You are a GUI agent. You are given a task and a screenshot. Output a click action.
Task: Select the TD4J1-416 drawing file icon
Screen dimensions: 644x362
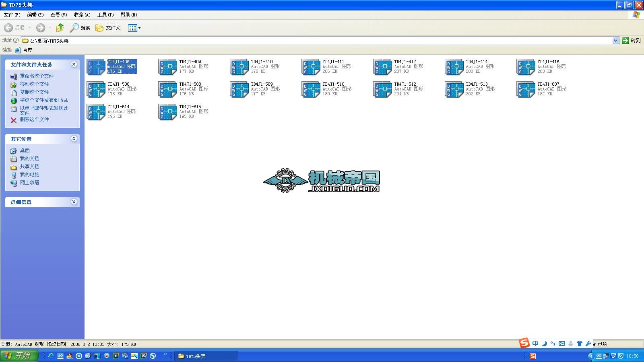click(x=526, y=67)
